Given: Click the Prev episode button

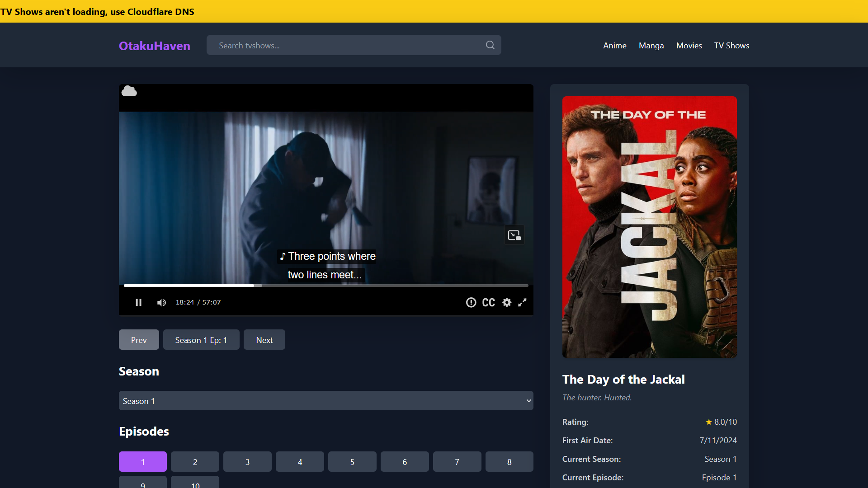Looking at the screenshot, I should (138, 340).
